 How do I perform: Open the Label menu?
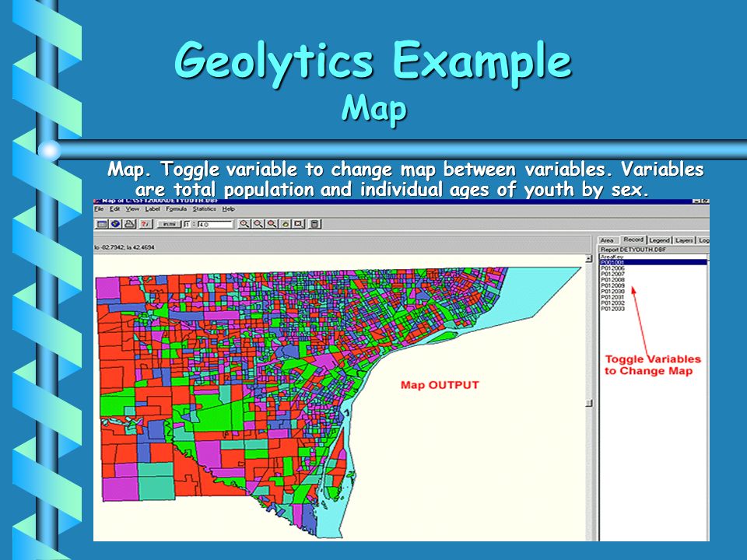(153, 209)
